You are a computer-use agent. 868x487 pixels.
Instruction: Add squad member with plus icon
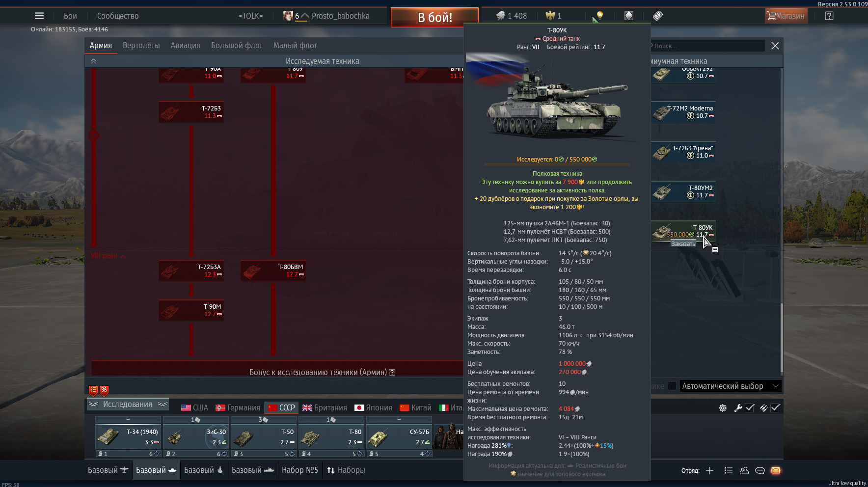coord(709,470)
